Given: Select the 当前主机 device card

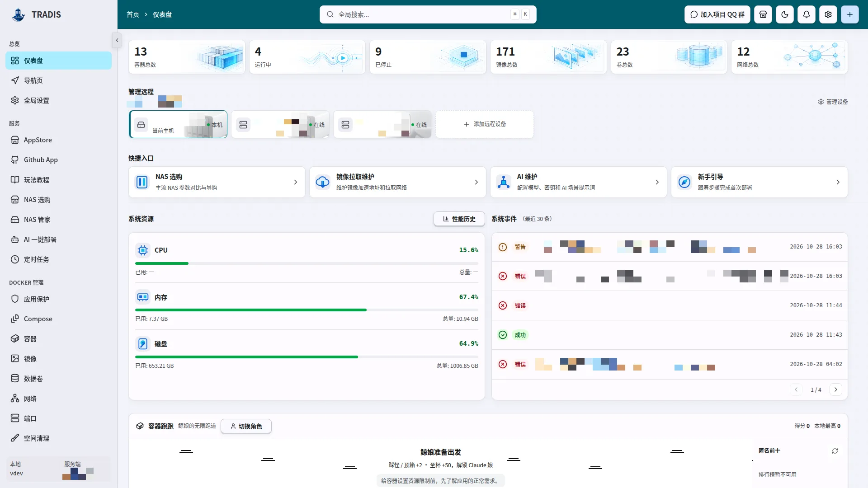Looking at the screenshot, I should (178, 124).
